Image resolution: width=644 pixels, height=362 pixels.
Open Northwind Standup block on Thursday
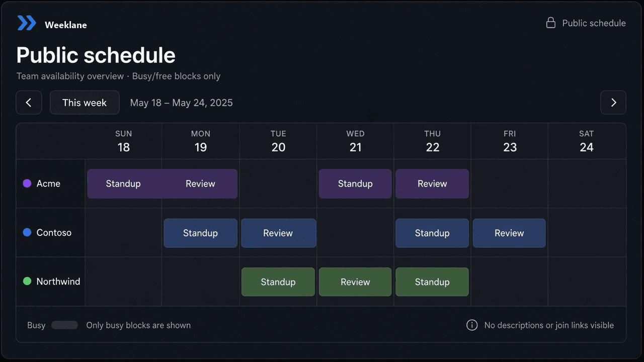coord(432,282)
